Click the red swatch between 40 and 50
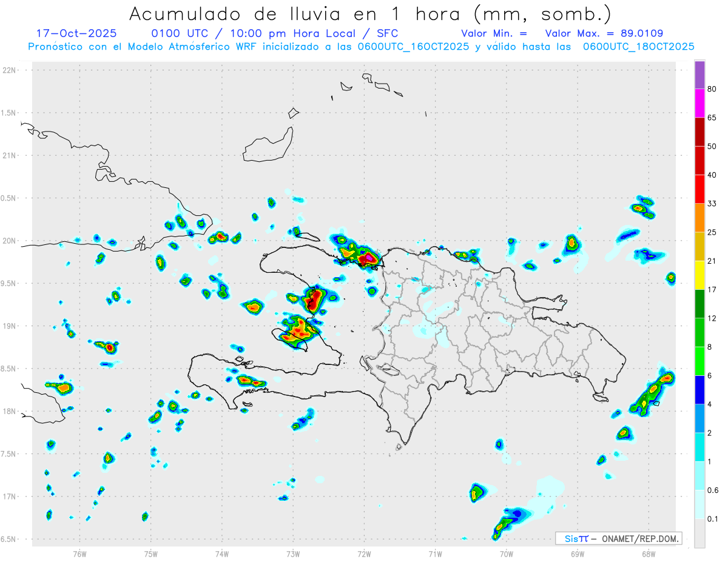 [x=699, y=161]
